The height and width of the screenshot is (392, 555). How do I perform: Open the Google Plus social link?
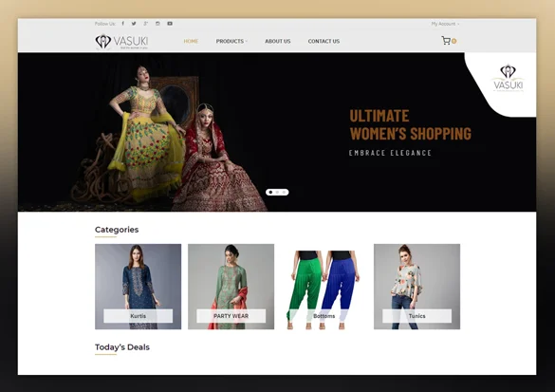coord(145,24)
